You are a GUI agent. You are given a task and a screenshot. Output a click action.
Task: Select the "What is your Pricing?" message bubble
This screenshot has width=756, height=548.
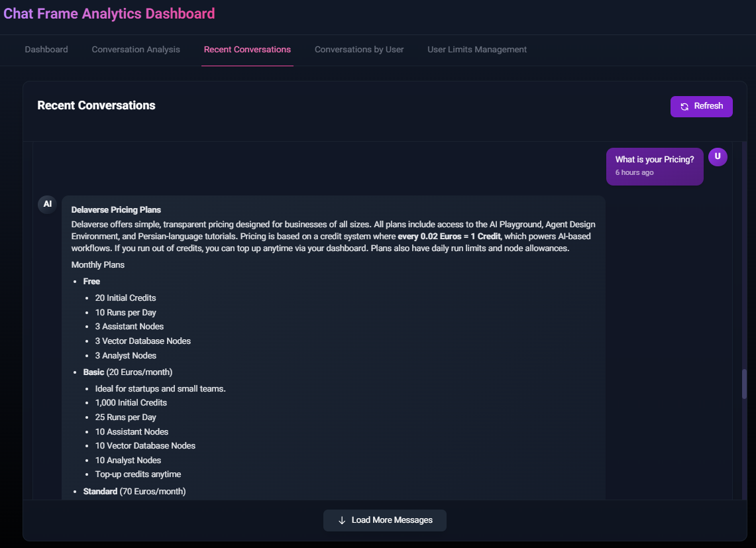point(655,166)
